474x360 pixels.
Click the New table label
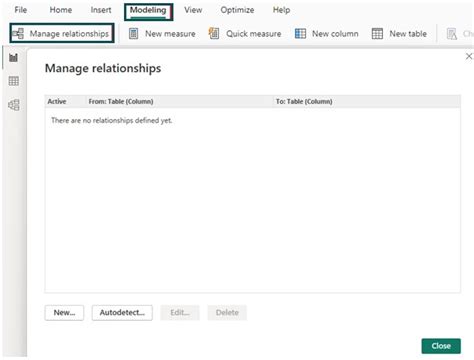coord(408,34)
